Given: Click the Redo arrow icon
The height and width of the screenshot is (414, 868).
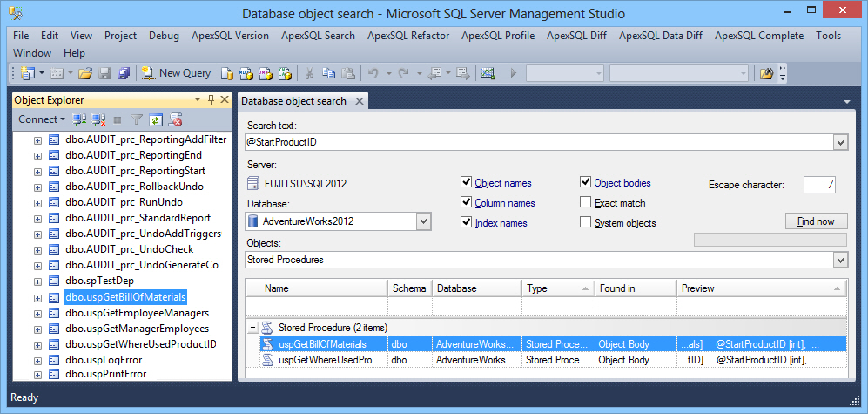Looking at the screenshot, I should [x=404, y=73].
